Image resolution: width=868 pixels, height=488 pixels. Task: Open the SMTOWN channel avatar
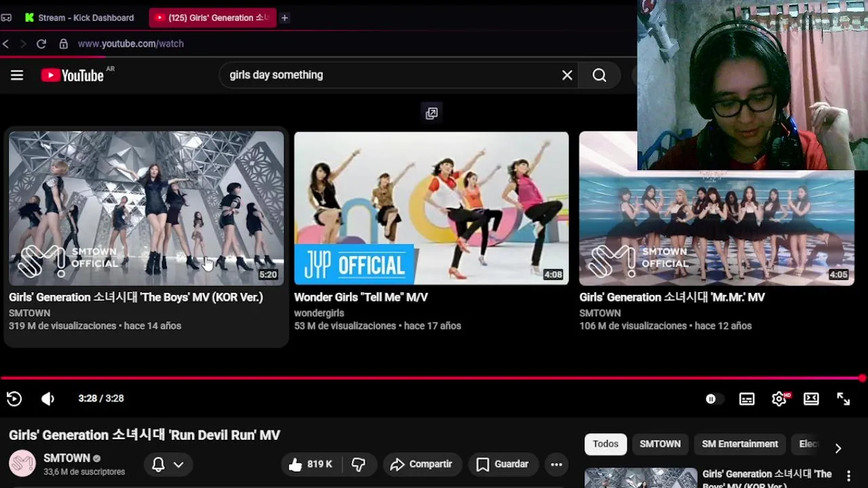[x=22, y=464]
